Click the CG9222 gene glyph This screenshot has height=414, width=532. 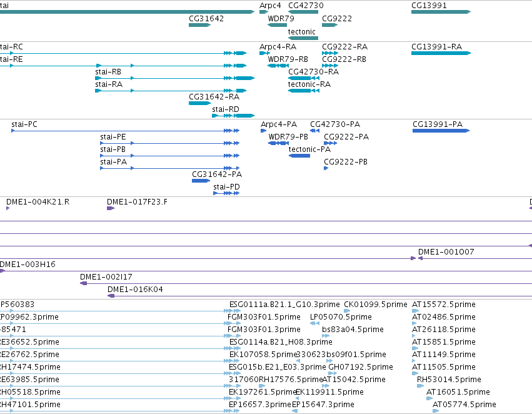coord(329,25)
